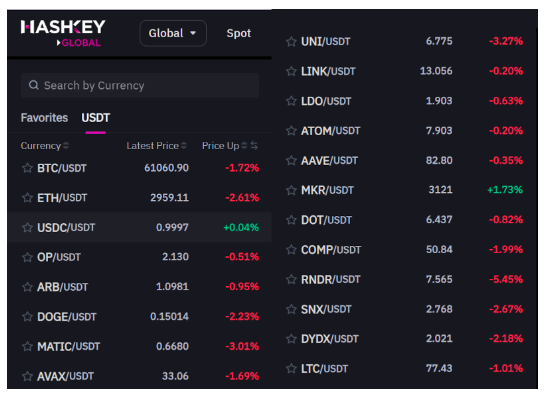The width and height of the screenshot is (544, 394).
Task: Favorite the BTC/USDT pair star
Action: click(27, 168)
